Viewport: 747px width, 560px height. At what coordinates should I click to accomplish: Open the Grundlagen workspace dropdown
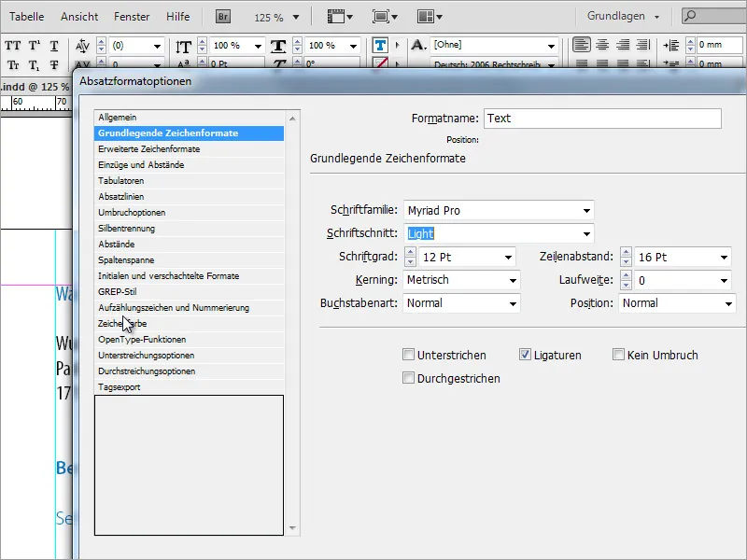point(623,16)
